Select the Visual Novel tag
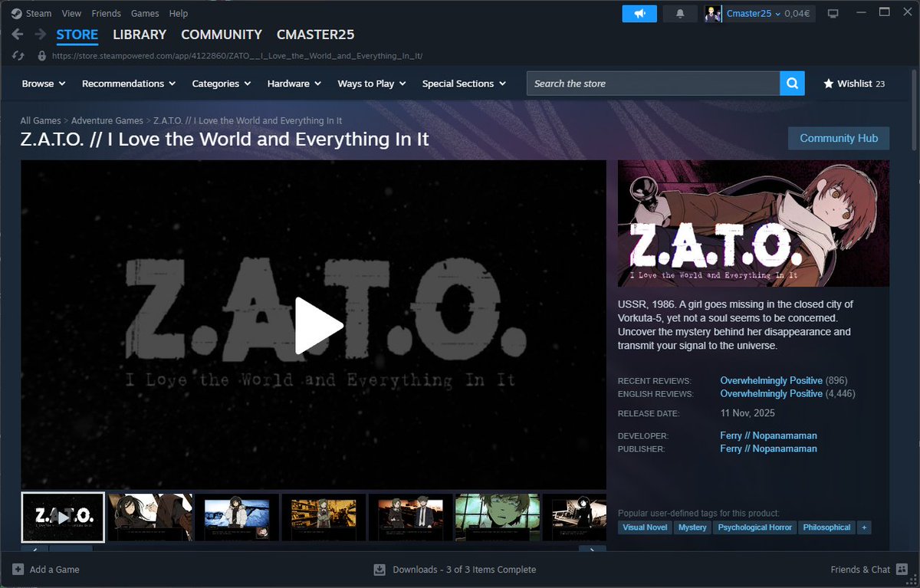Screen dimensions: 920x588 click(645, 527)
